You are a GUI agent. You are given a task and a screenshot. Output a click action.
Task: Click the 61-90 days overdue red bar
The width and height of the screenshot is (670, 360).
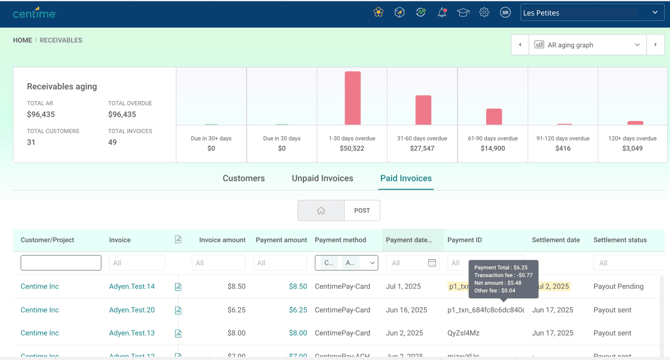(494, 117)
